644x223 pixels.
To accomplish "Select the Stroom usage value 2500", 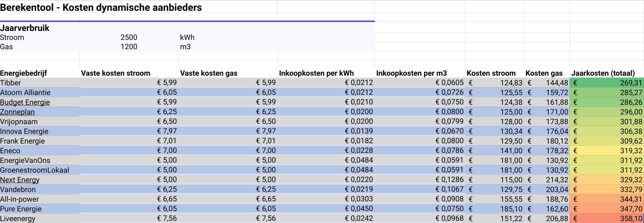I will point(129,37).
